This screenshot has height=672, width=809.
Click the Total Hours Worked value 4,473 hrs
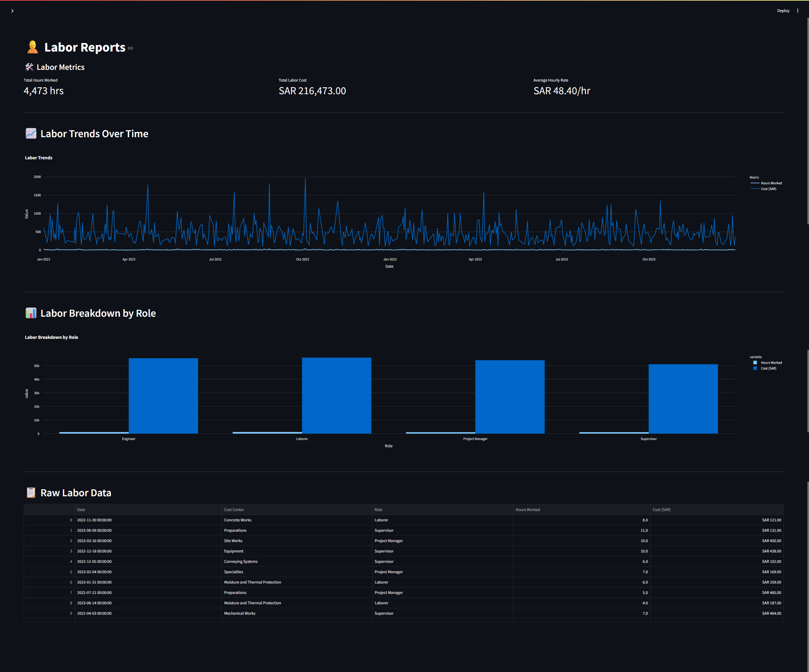(x=44, y=91)
